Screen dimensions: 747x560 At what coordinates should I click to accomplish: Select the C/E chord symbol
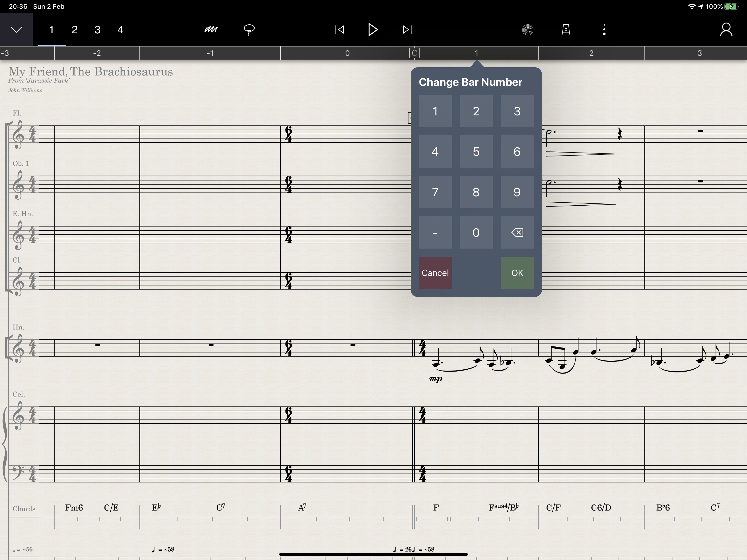(x=111, y=508)
